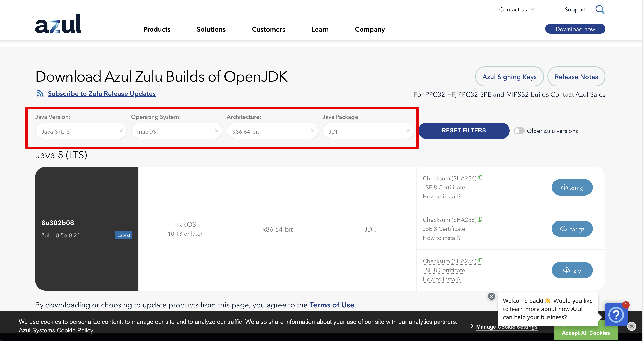Open the Solutions menu
This screenshot has width=644, height=341.
click(x=211, y=29)
